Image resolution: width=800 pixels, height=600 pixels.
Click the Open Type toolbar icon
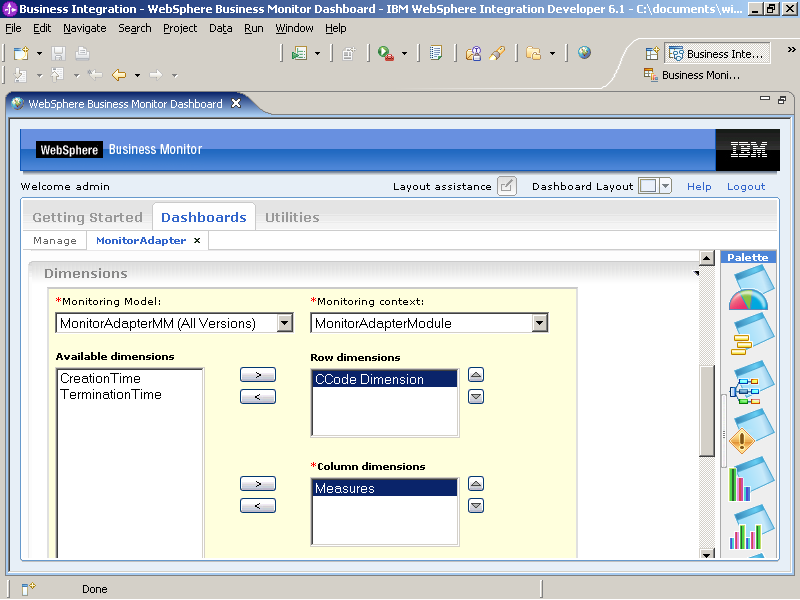tap(473, 53)
